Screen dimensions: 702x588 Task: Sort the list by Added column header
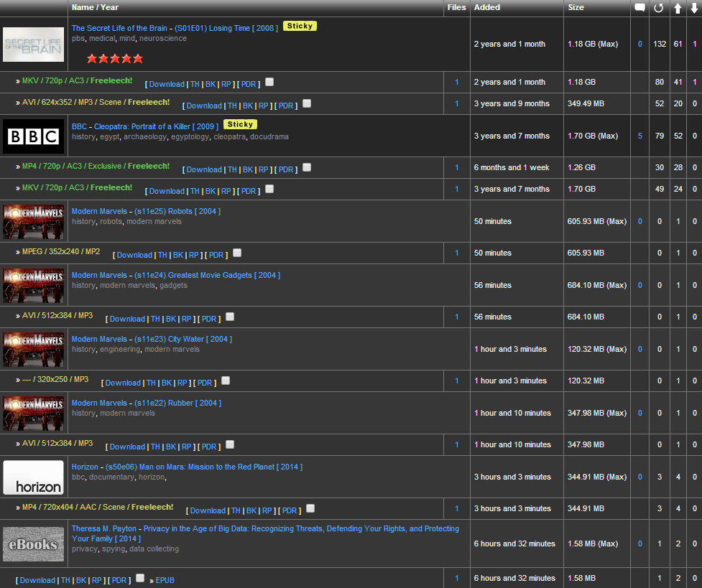pos(487,8)
